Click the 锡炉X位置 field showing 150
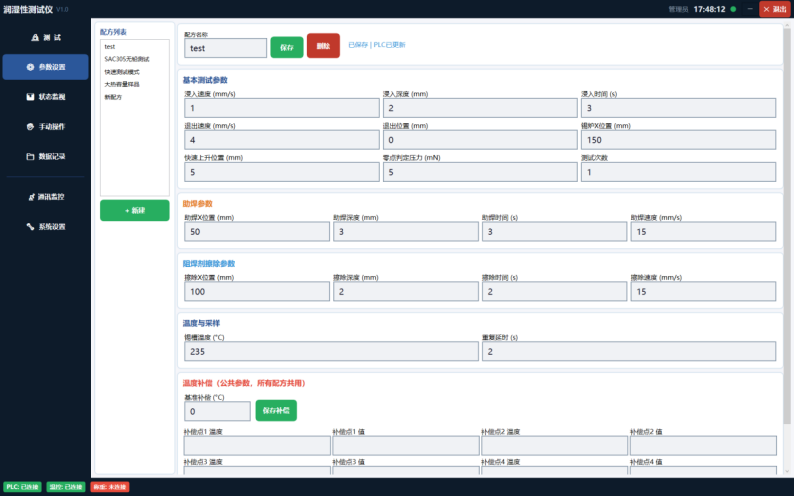The height and width of the screenshot is (496, 794). coord(678,140)
